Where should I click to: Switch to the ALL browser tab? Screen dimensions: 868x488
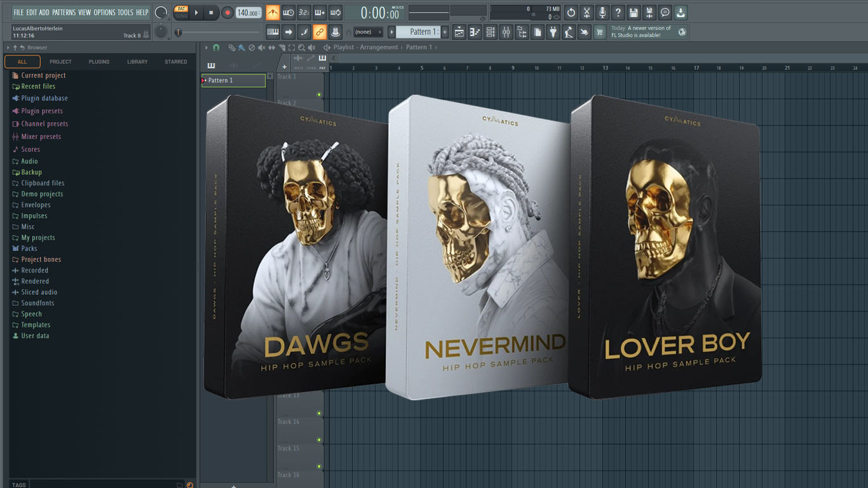[x=22, y=62]
